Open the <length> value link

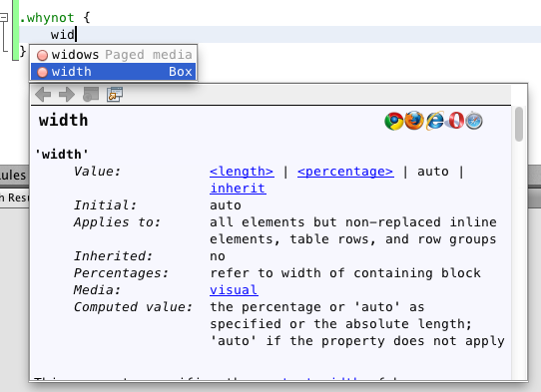point(242,172)
